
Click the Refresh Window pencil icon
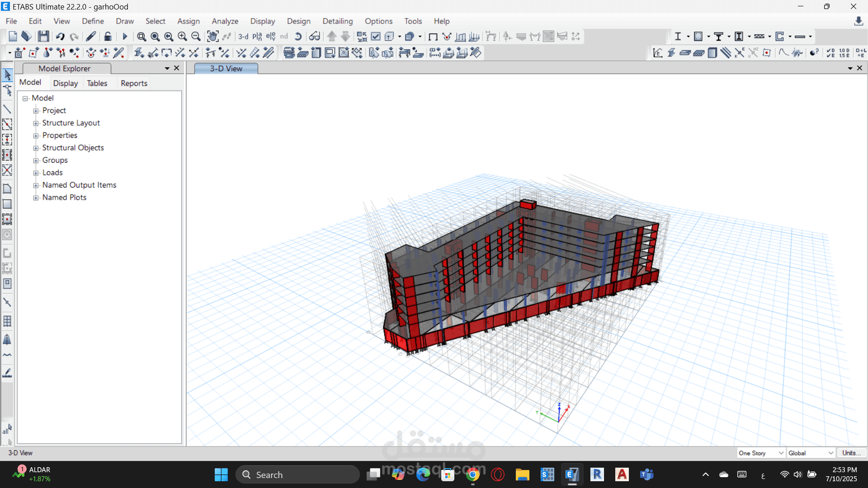click(x=91, y=36)
